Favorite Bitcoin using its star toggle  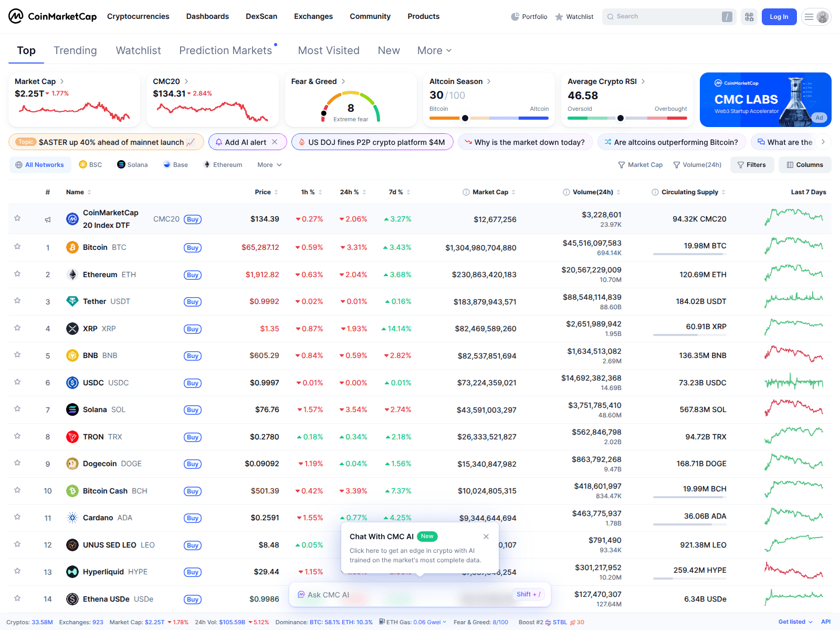[17, 247]
